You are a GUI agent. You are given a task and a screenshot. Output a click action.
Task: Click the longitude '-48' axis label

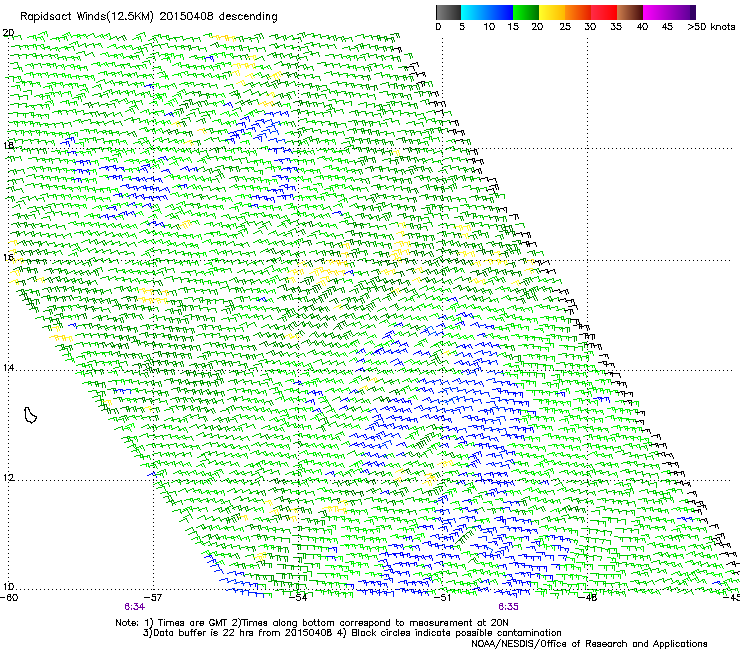tap(588, 597)
